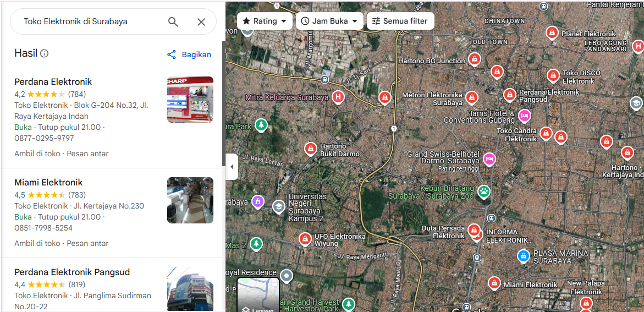Click the Hartono - Kertajaya Indah map pin
Viewport: 644px width, 312px height.
pyautogui.click(x=627, y=153)
